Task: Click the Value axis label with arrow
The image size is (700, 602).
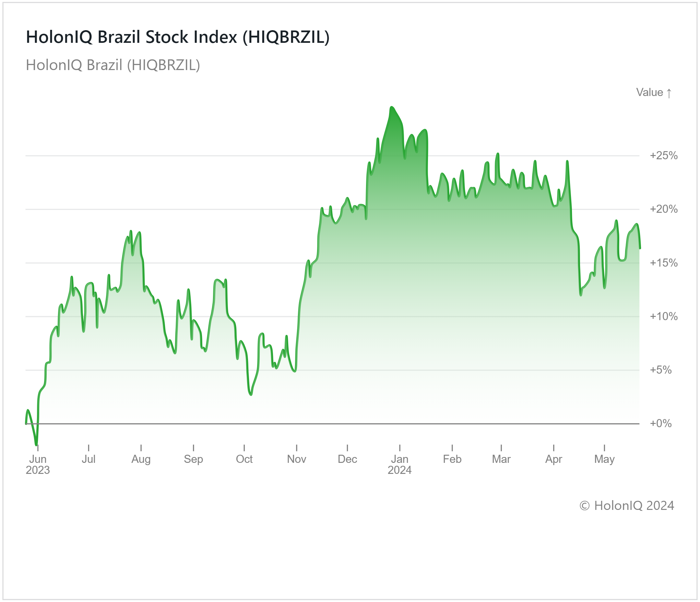Action: [654, 92]
